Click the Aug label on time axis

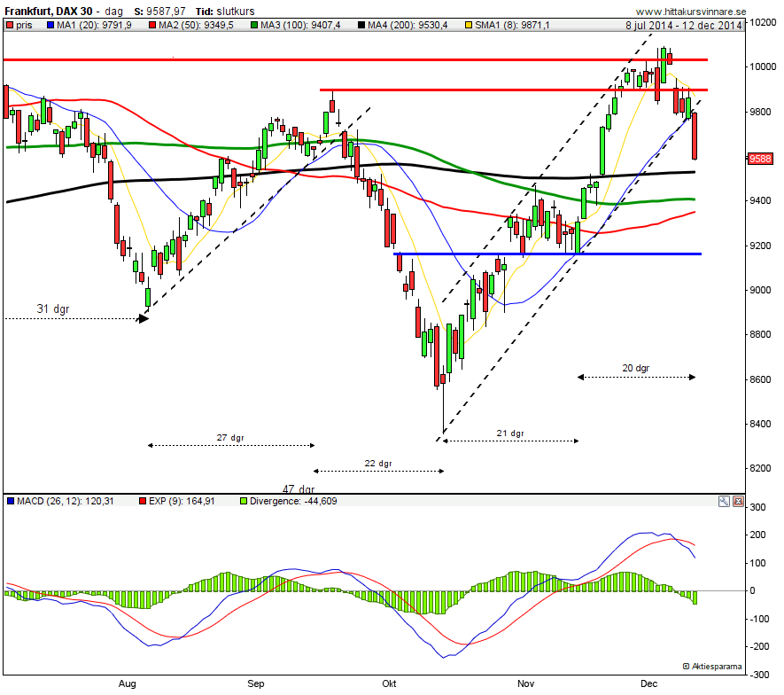coord(127,684)
